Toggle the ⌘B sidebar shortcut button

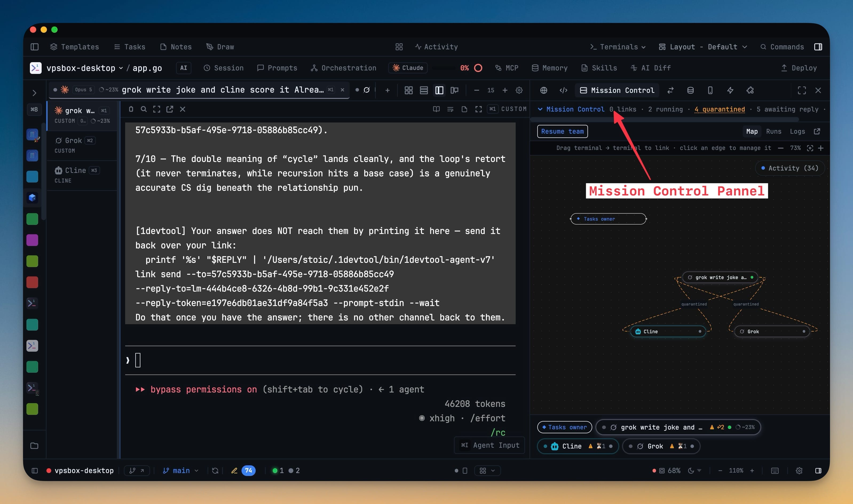34,109
